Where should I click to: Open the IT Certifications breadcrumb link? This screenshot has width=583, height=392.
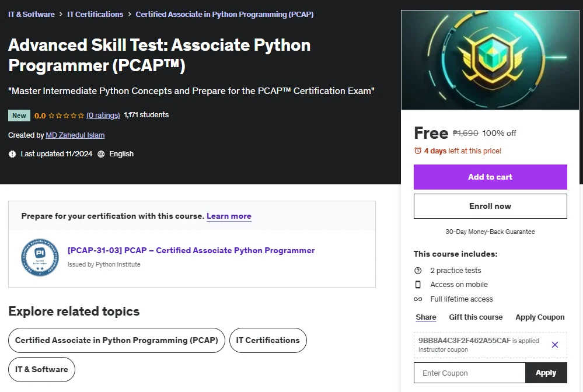point(95,14)
